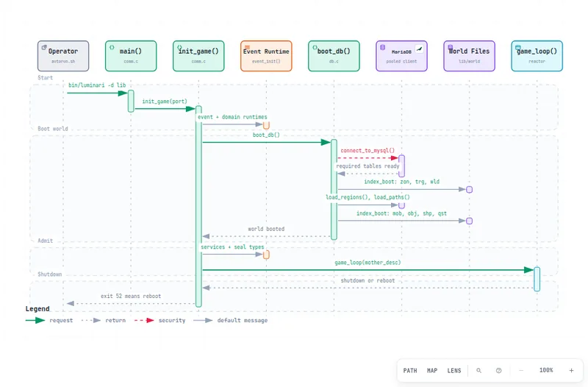This screenshot has width=588, height=387.
Task: Switch to MAP mode
Action: (x=432, y=371)
